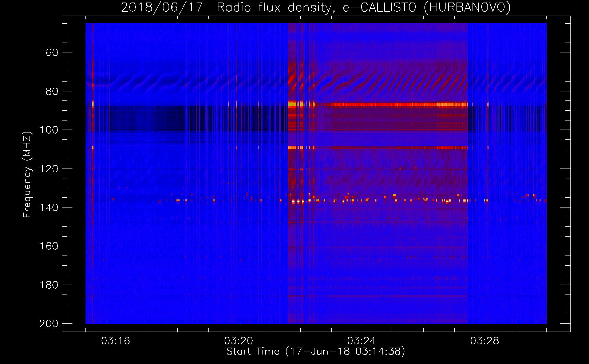The image size is (589, 364).
Task: Click the 160 frequency tick label
Action: tap(49, 246)
